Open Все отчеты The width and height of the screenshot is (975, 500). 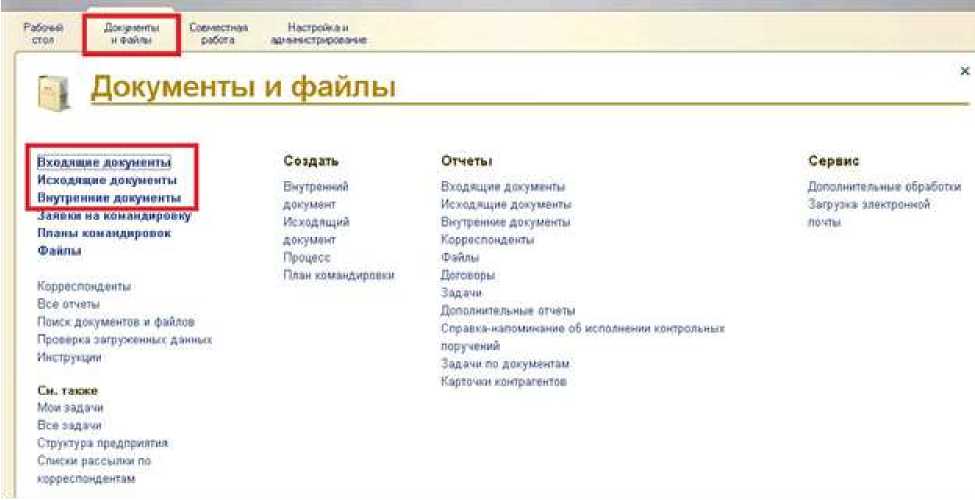click(68, 304)
